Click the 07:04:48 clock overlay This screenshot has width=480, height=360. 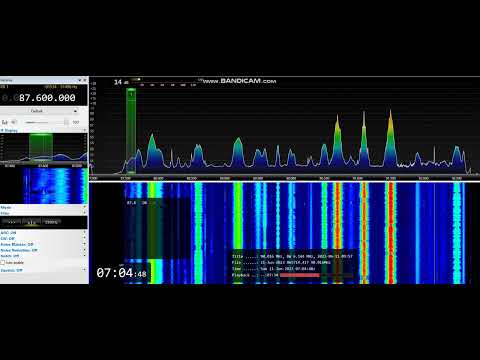pyautogui.click(x=121, y=273)
